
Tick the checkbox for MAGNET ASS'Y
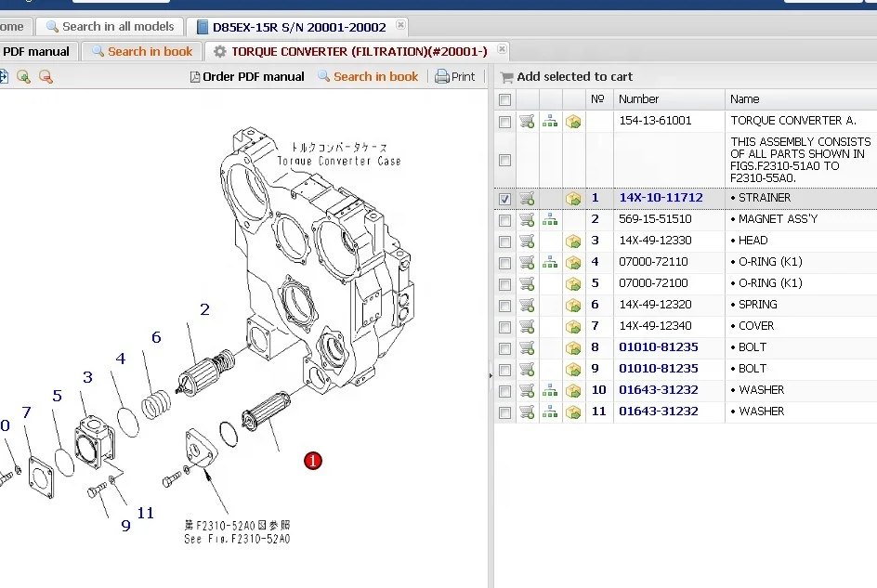click(504, 220)
